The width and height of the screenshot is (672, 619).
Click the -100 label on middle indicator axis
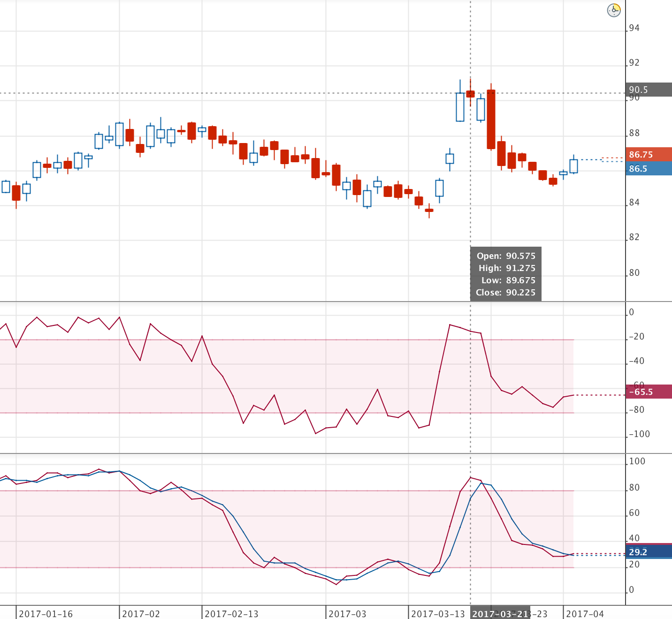639,434
